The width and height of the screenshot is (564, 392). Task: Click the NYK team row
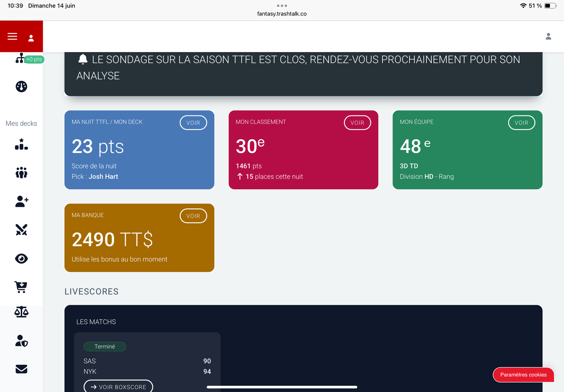[x=147, y=371]
